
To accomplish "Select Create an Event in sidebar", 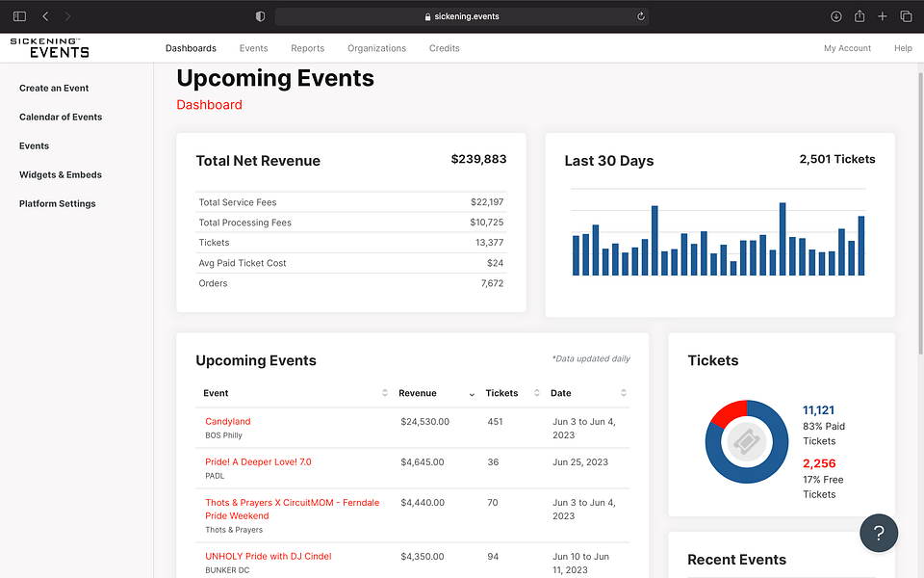I will (x=54, y=88).
